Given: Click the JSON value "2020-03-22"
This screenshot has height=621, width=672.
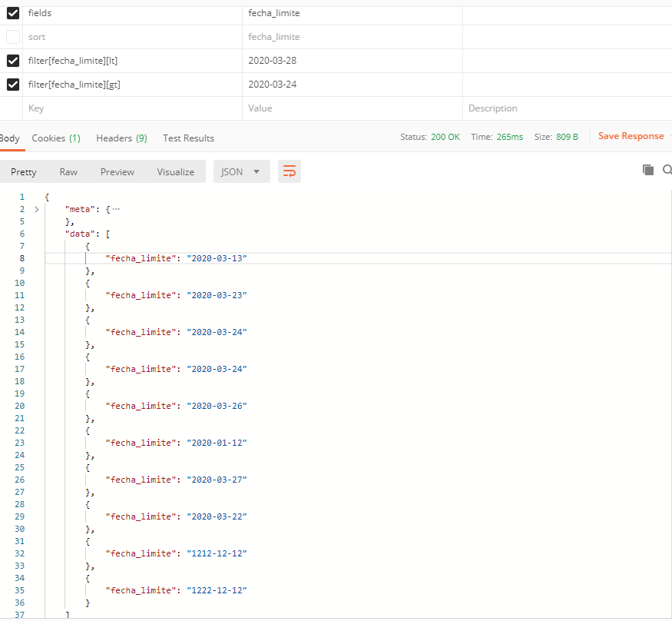Looking at the screenshot, I should pyautogui.click(x=217, y=516).
